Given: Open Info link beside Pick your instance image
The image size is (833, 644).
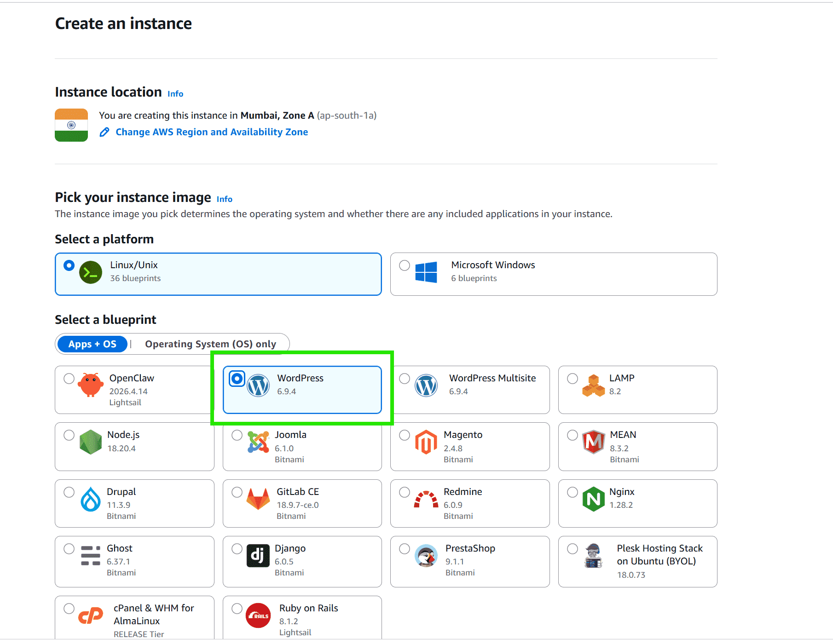Looking at the screenshot, I should point(225,199).
